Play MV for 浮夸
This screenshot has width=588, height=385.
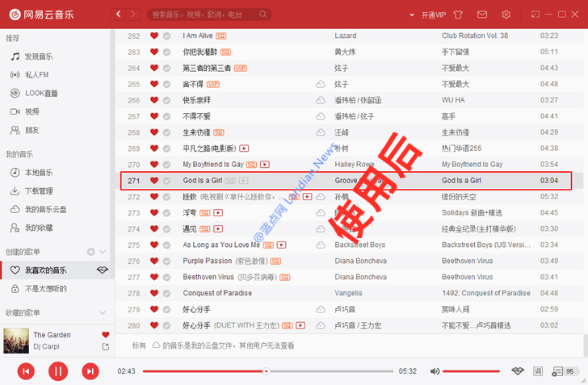(218, 213)
